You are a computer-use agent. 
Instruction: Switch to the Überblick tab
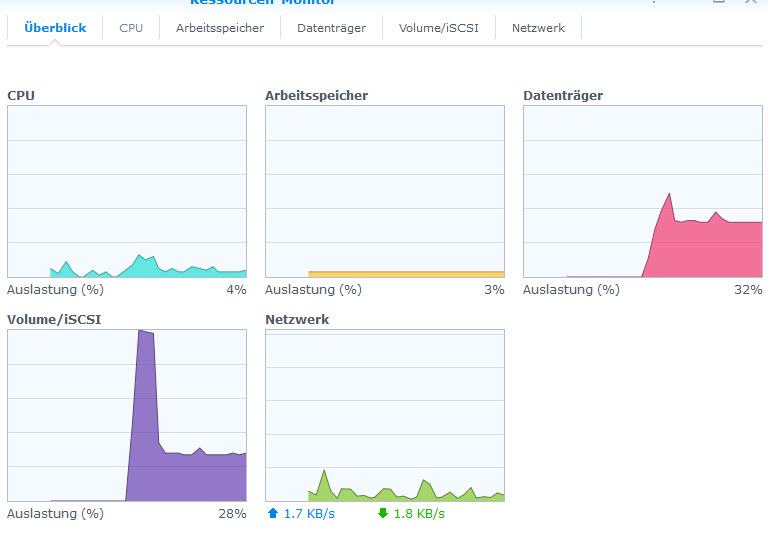click(x=55, y=28)
